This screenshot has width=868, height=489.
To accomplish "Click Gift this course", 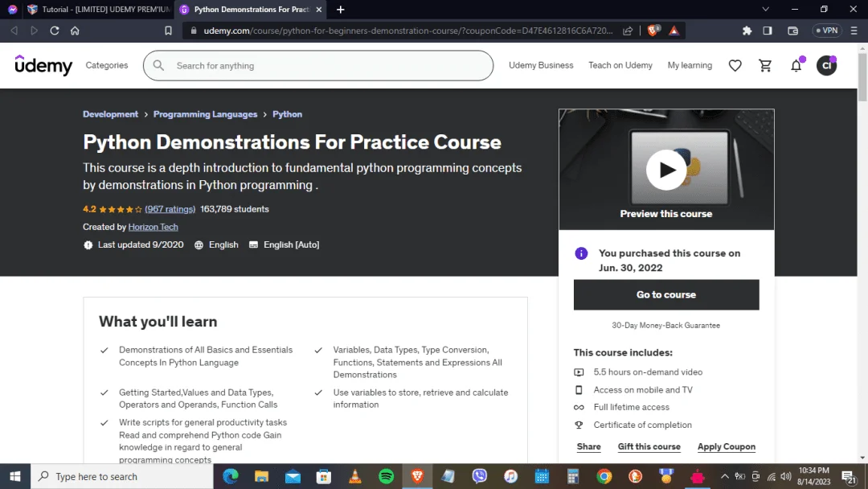I will coord(649,446).
